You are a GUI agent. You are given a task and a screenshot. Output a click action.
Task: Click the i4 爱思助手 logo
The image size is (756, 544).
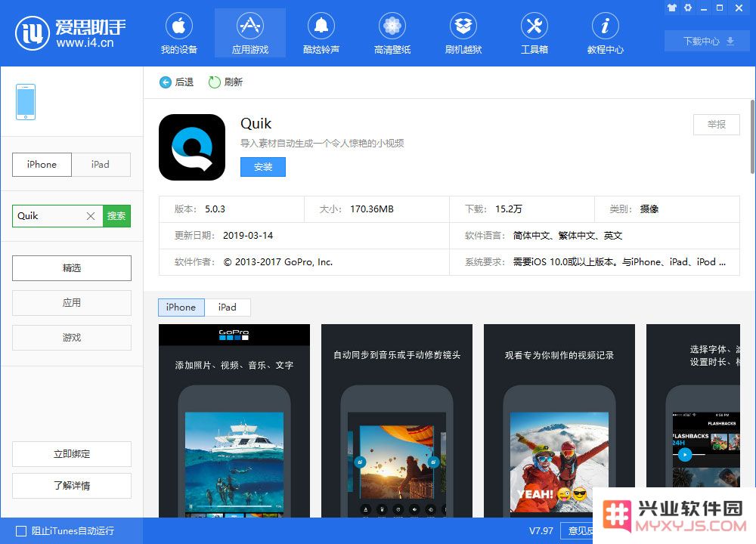coord(71,32)
